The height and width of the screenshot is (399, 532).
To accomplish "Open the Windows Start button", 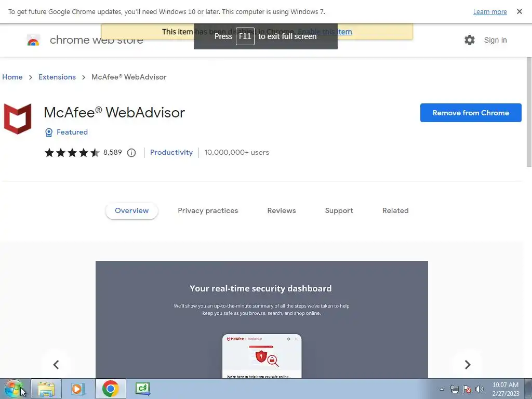I will click(x=14, y=389).
